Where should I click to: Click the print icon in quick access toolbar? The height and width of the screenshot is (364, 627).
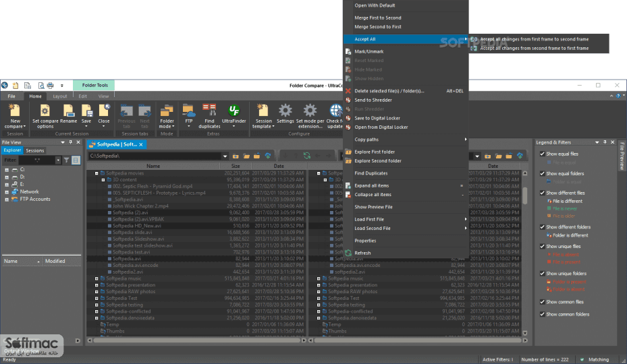pyautogui.click(x=51, y=85)
